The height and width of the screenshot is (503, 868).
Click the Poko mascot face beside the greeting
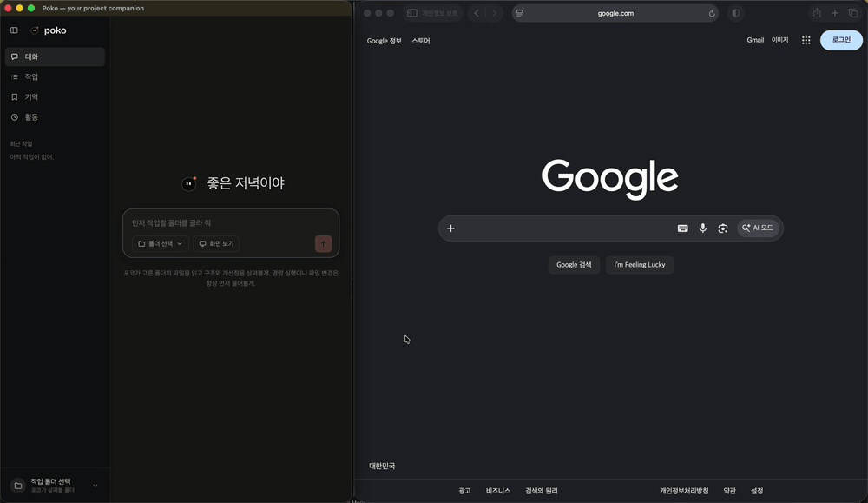click(188, 183)
